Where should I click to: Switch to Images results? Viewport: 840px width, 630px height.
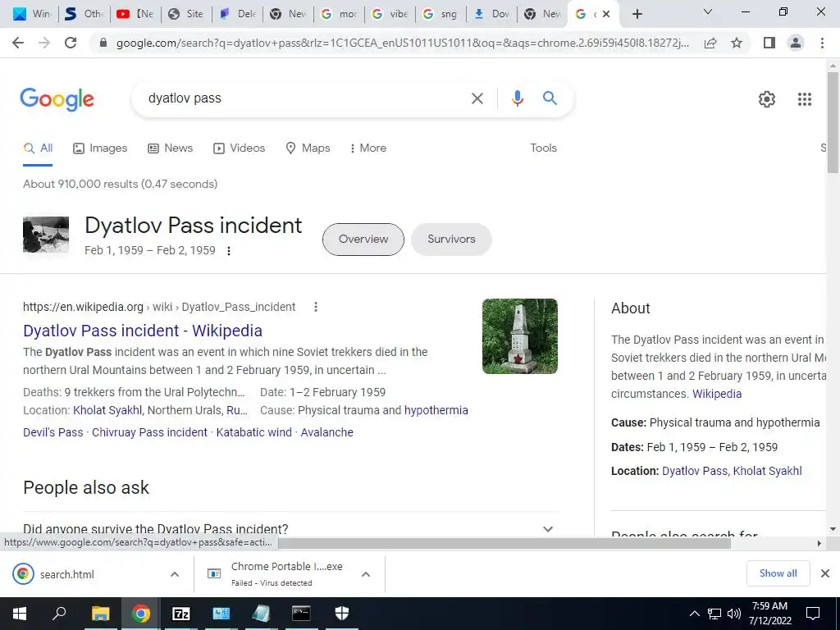click(100, 148)
